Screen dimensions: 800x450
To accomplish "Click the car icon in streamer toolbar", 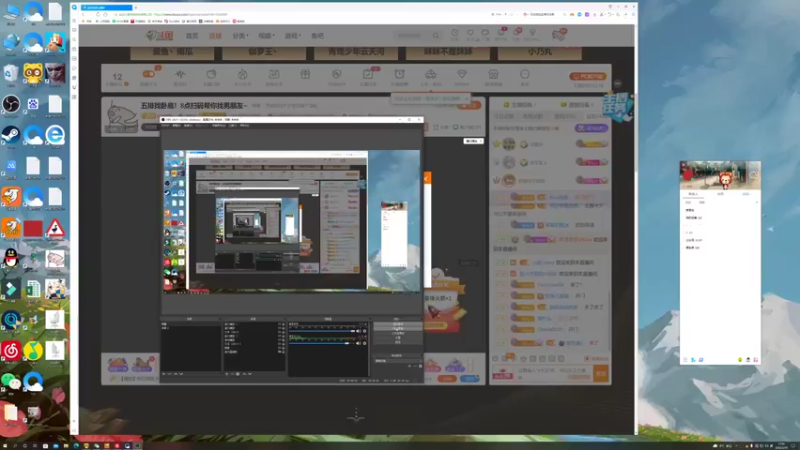I will click(431, 74).
